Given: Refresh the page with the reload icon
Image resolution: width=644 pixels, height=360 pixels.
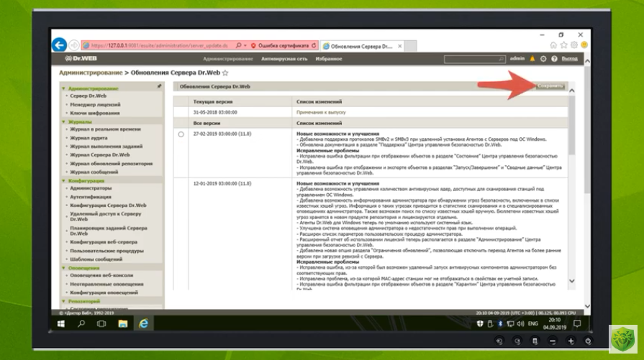Looking at the screenshot, I should coord(314,45).
